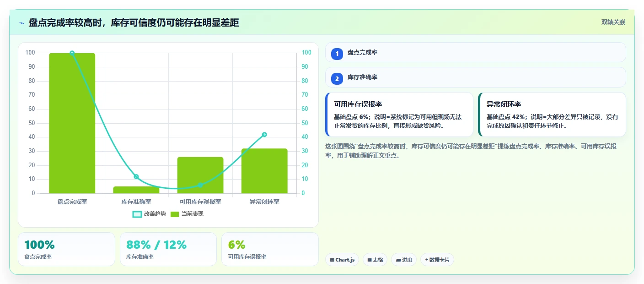
Task: Click the 可用库存误报率 bar
Action: coord(200,175)
